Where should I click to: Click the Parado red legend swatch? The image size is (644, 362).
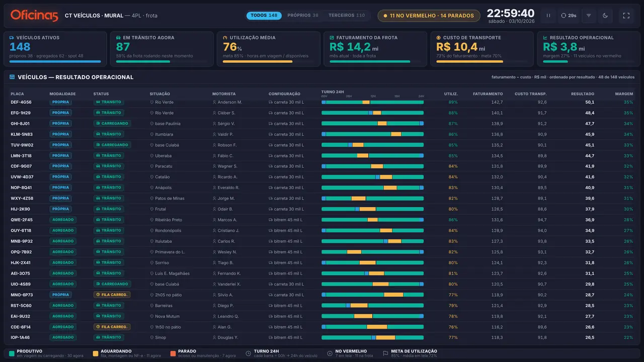173,353
